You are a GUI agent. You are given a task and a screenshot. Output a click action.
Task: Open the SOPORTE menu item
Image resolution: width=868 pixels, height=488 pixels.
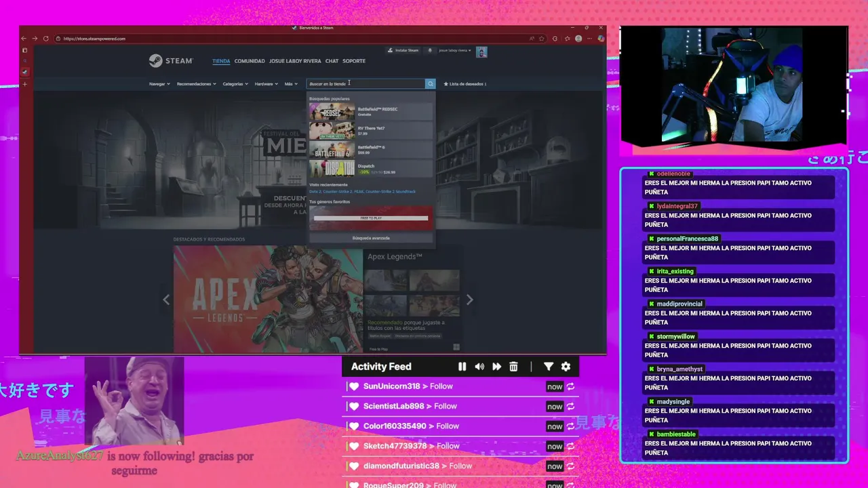tap(354, 61)
